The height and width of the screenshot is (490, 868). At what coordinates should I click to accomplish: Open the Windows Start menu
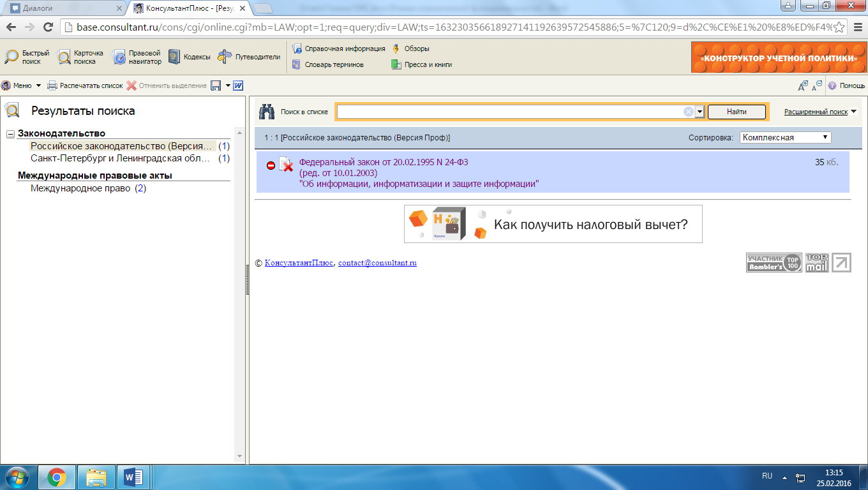17,477
